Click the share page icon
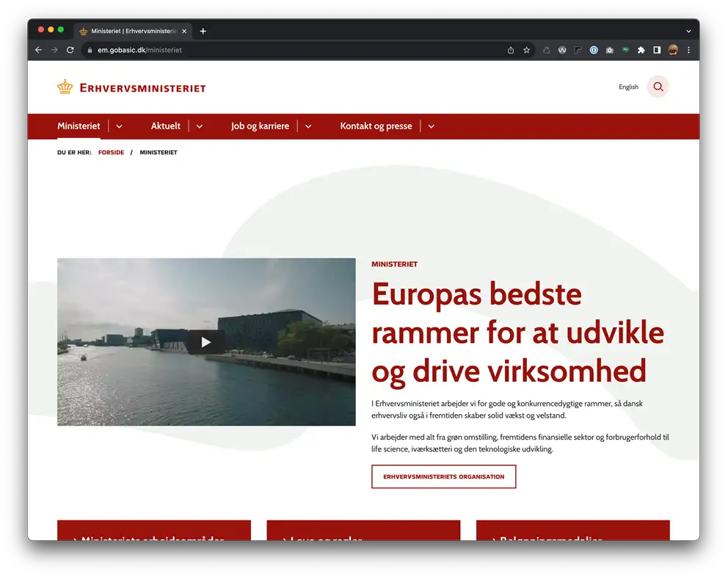Screen dimensions: 728x577 [511, 50]
